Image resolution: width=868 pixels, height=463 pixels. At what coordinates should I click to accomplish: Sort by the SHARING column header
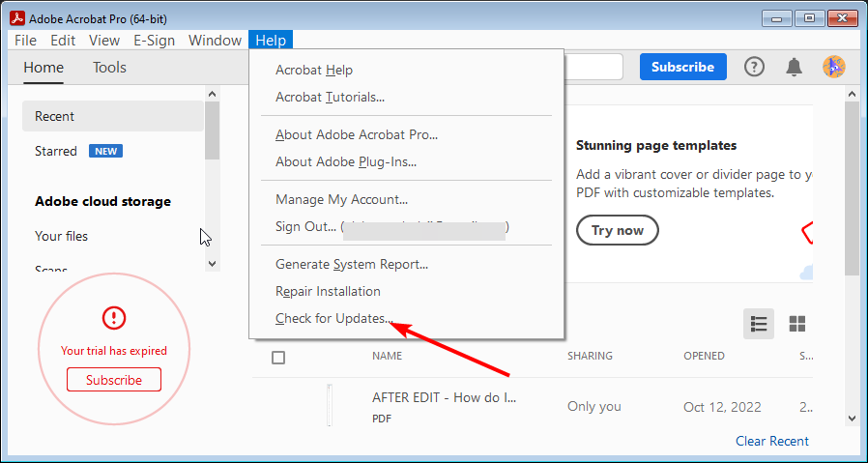coord(591,356)
